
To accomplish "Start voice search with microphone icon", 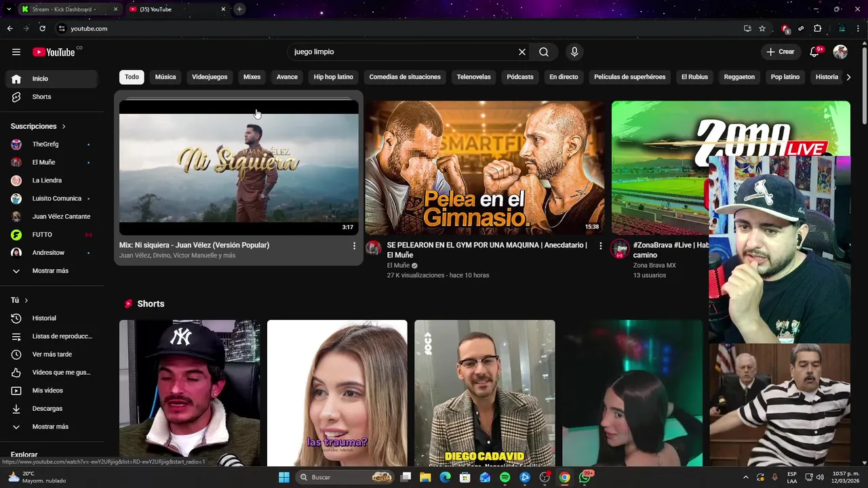I will coord(574,52).
